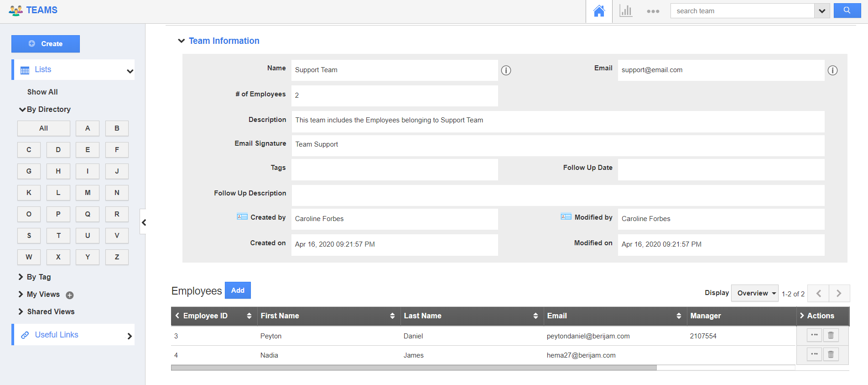Image resolution: width=868 pixels, height=385 pixels.
Task: Focus the search team input field
Action: tap(743, 11)
